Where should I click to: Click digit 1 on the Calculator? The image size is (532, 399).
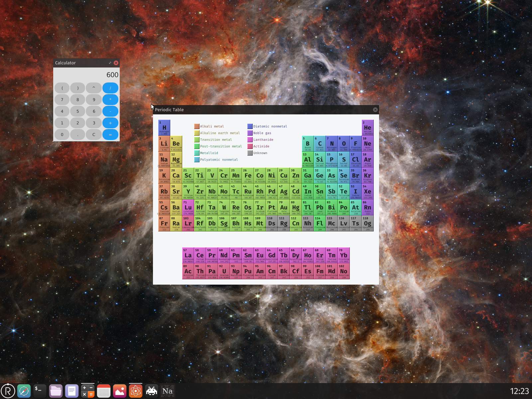pos(62,123)
